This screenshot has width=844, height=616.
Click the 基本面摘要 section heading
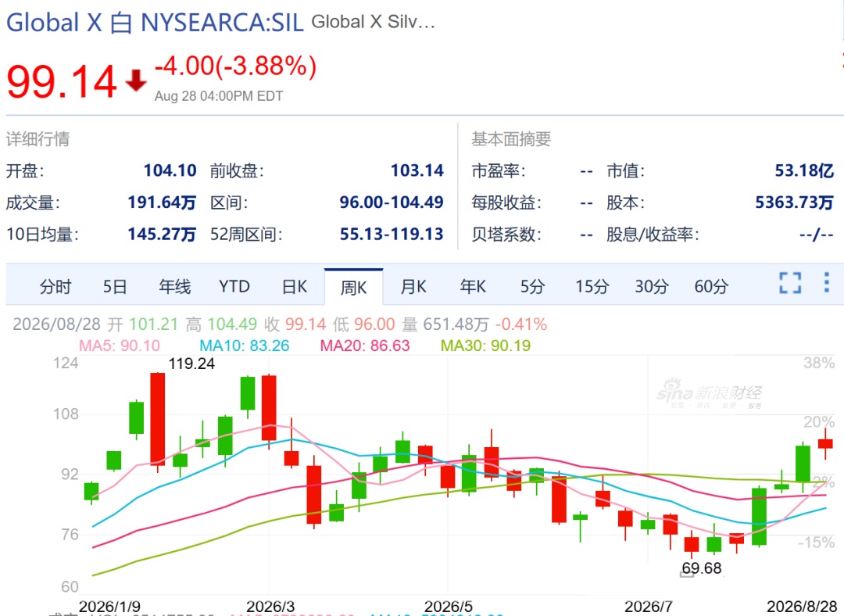click(511, 139)
